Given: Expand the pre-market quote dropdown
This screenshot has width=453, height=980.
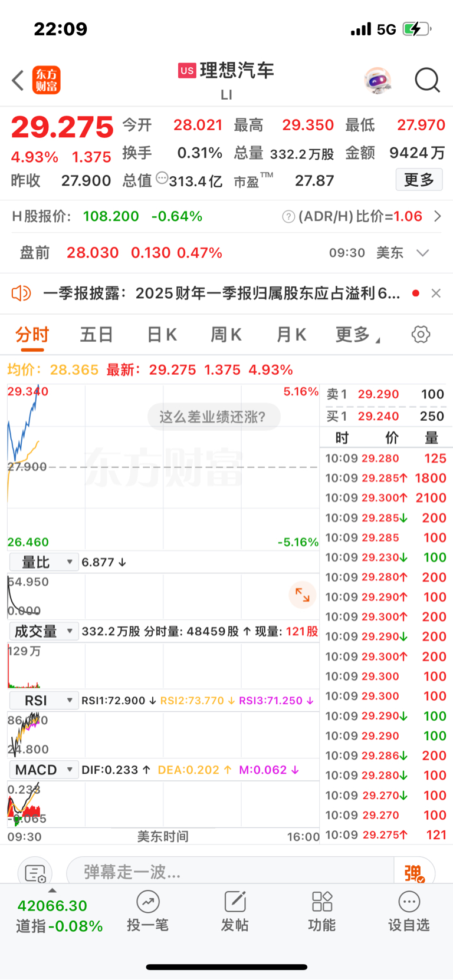Looking at the screenshot, I should tap(422, 253).
